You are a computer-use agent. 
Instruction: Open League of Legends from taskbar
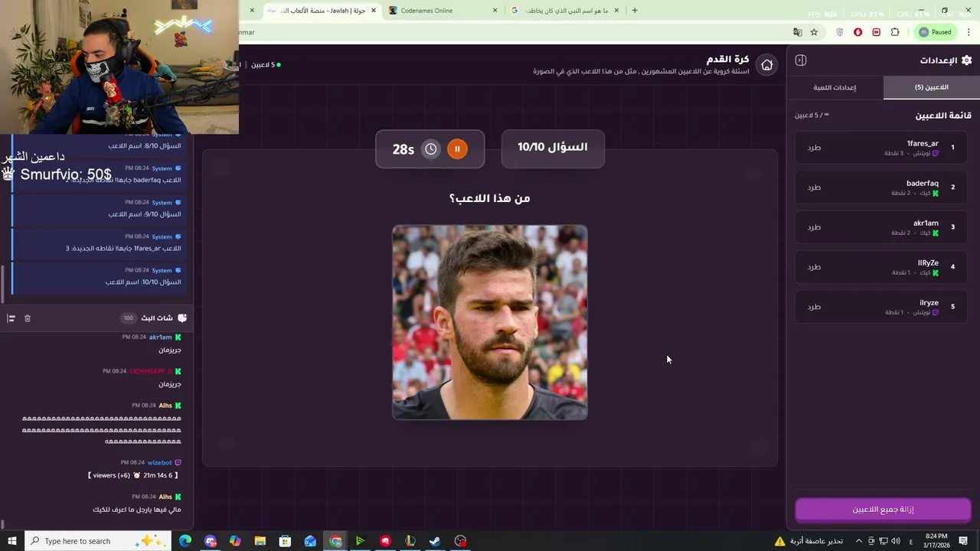click(x=410, y=541)
